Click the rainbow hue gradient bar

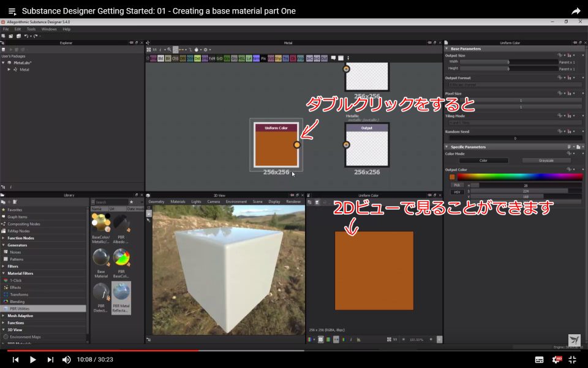[x=519, y=177]
